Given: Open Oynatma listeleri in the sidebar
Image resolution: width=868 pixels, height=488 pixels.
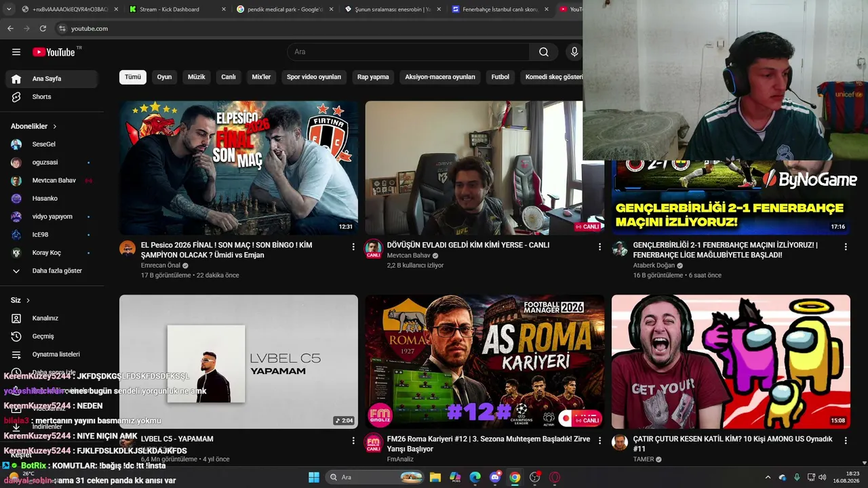Looking at the screenshot, I should coord(52,354).
